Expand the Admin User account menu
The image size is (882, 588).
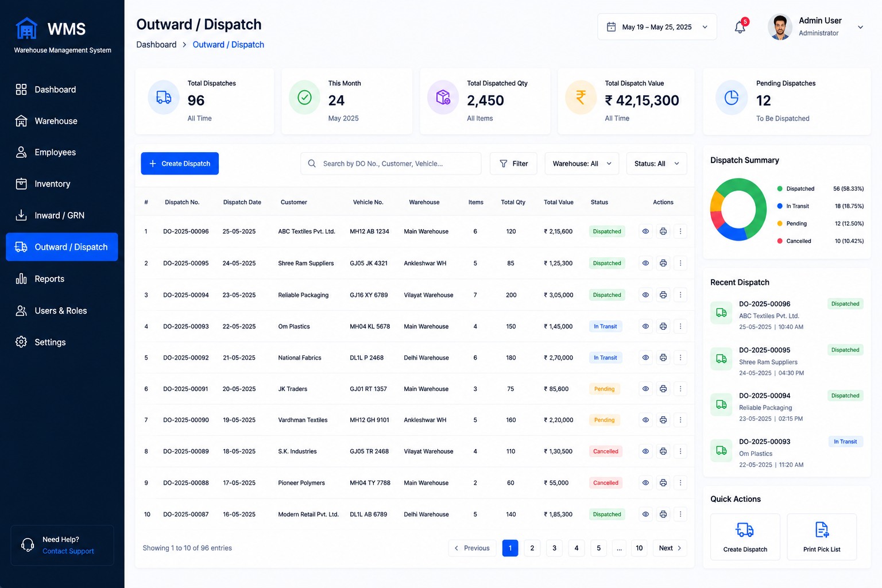[860, 27]
